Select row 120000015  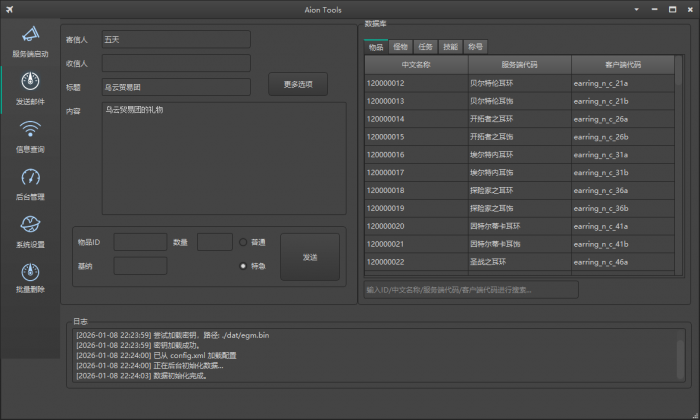(x=519, y=137)
